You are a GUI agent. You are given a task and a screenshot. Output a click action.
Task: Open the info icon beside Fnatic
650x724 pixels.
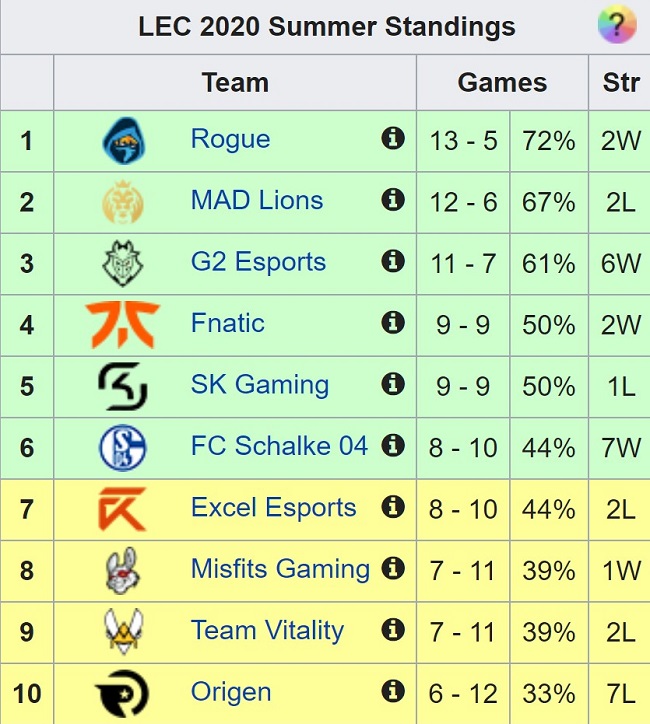pos(393,322)
